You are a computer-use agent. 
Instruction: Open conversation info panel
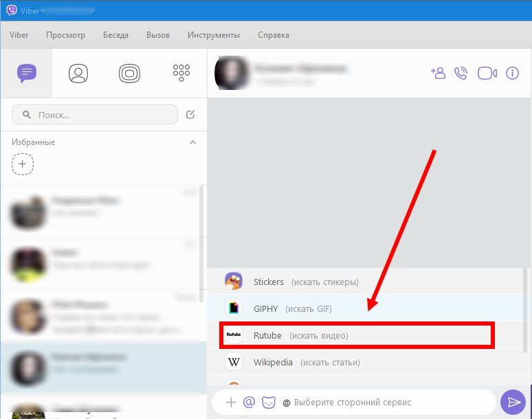(512, 73)
